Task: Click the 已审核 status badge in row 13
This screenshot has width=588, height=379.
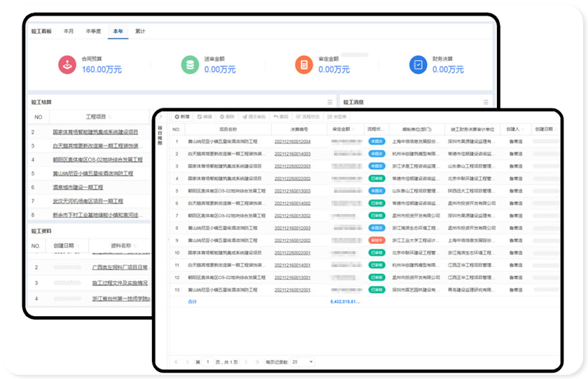Action: pos(377,289)
